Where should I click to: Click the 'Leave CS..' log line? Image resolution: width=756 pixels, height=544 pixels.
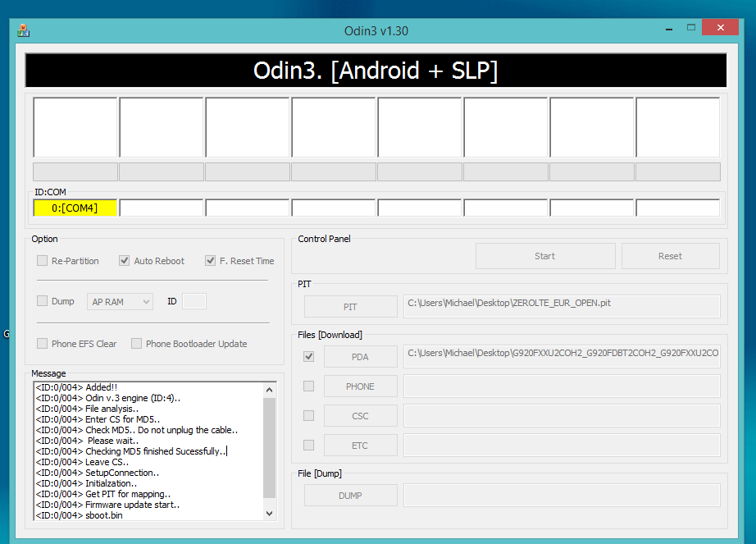pyautogui.click(x=83, y=462)
